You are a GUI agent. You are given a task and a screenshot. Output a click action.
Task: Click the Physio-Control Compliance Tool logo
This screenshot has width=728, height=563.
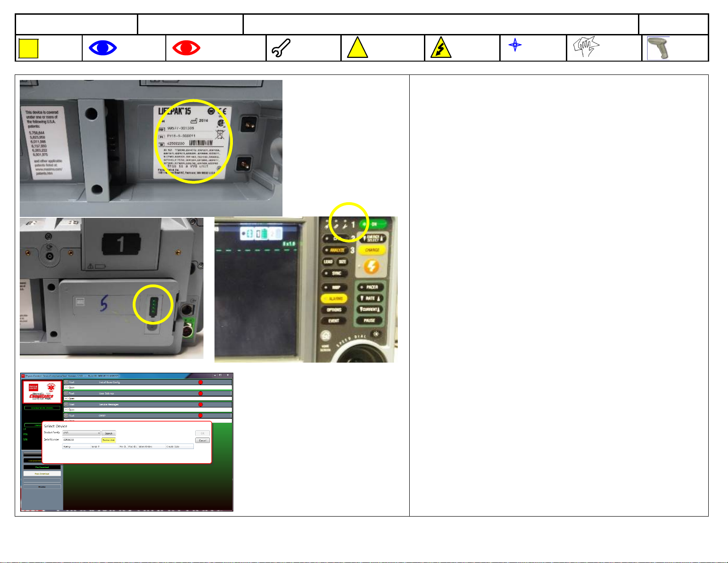point(42,392)
